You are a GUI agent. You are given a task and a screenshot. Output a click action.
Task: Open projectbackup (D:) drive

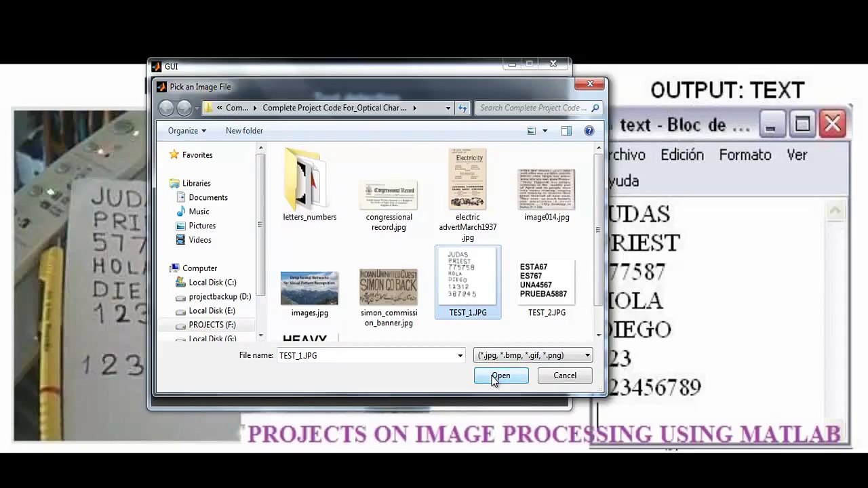pyautogui.click(x=213, y=297)
